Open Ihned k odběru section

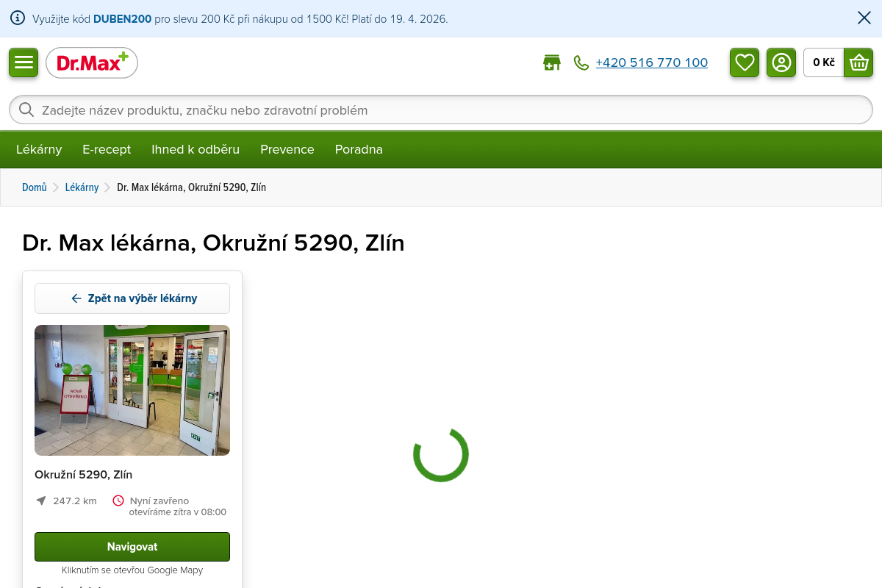[x=196, y=149]
